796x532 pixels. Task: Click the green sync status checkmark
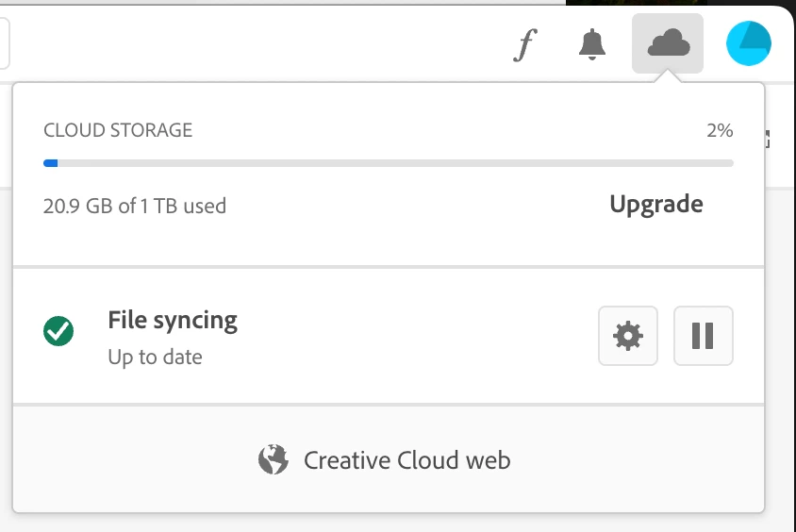click(59, 331)
